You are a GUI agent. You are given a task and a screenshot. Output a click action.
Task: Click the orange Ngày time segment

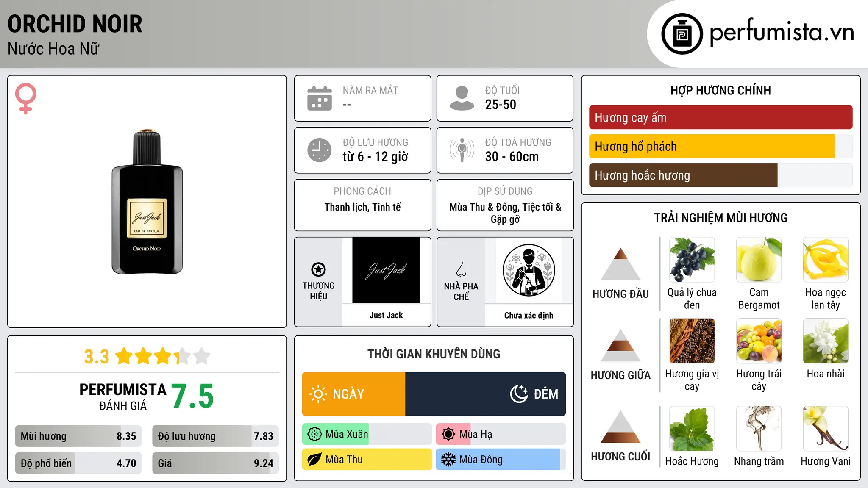[x=353, y=394]
